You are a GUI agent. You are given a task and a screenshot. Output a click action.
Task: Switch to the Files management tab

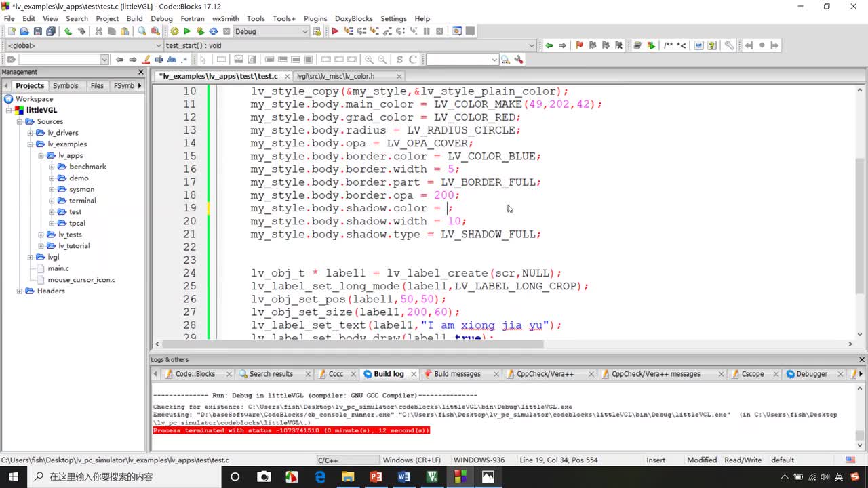(x=97, y=85)
